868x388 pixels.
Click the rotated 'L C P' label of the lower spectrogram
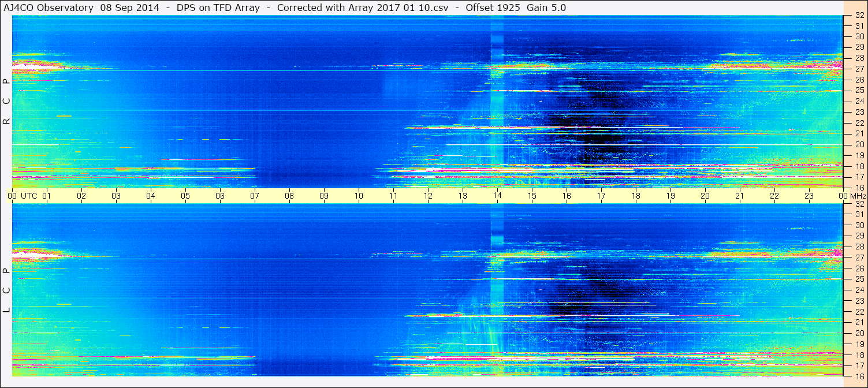coord(6,290)
